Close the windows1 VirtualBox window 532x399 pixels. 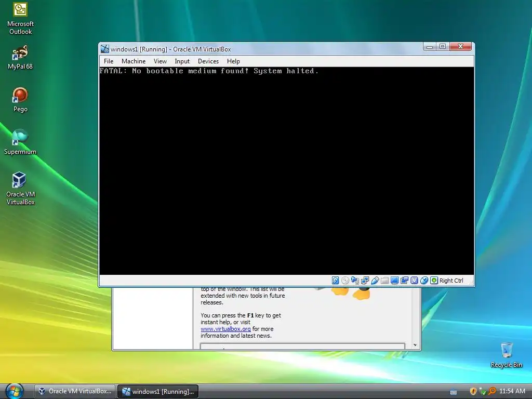coord(460,46)
